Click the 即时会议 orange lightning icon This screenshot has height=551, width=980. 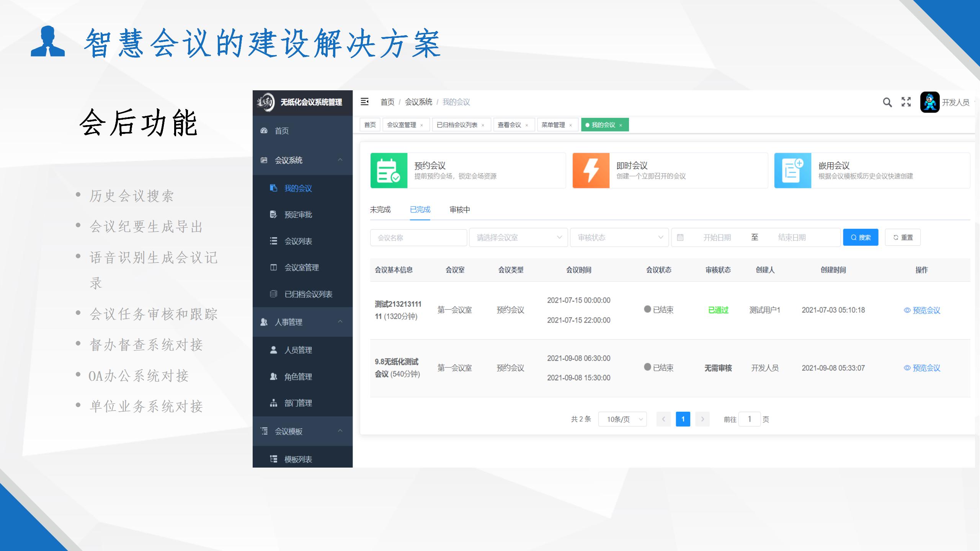591,171
